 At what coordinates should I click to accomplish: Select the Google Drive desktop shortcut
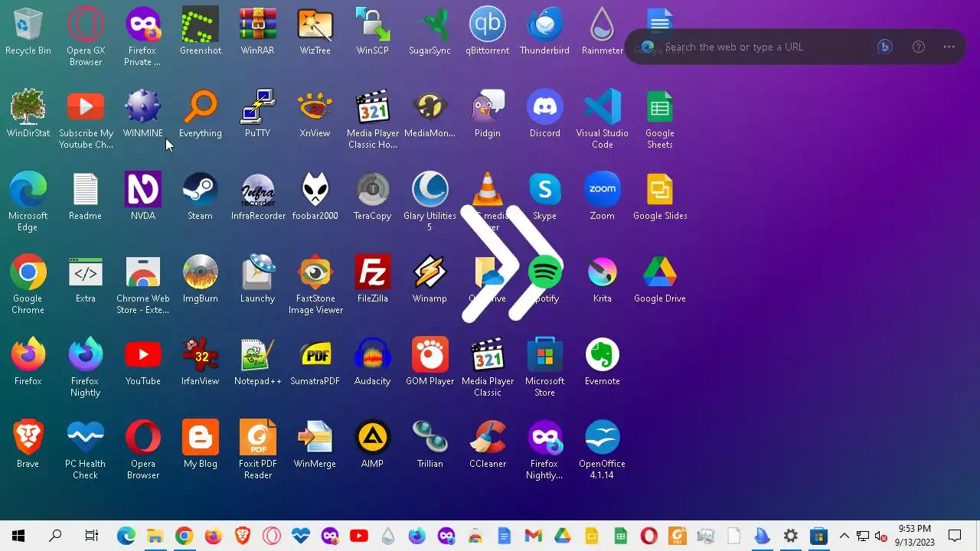coord(660,280)
